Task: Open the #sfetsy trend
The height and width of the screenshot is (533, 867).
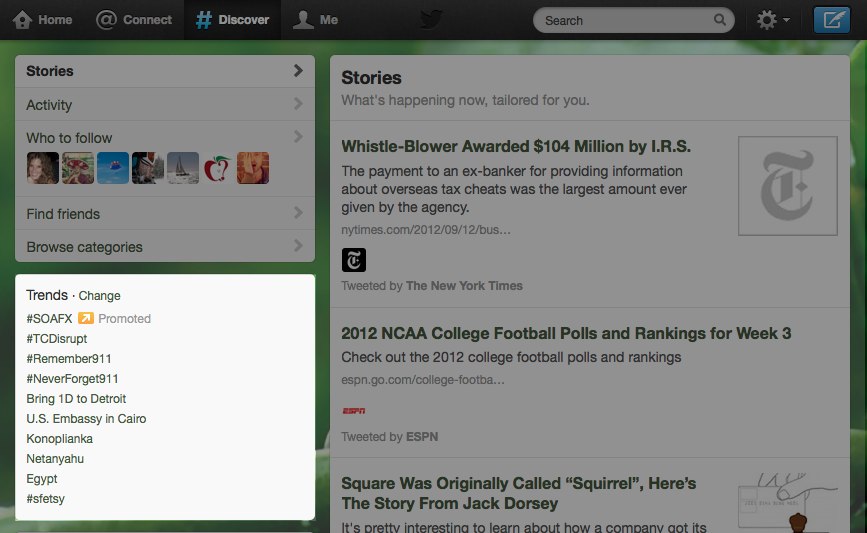Action: [46, 499]
